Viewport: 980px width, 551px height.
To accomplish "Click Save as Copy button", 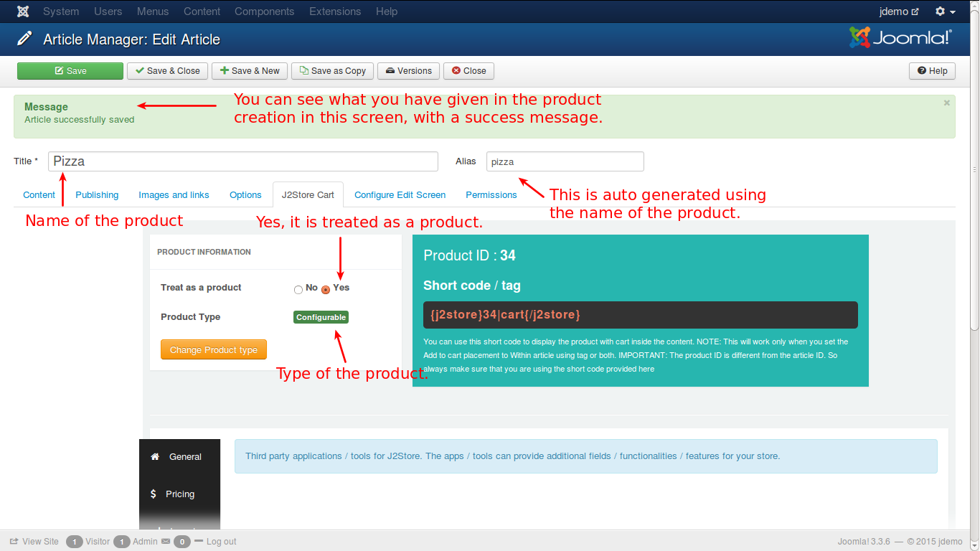I will pos(332,71).
